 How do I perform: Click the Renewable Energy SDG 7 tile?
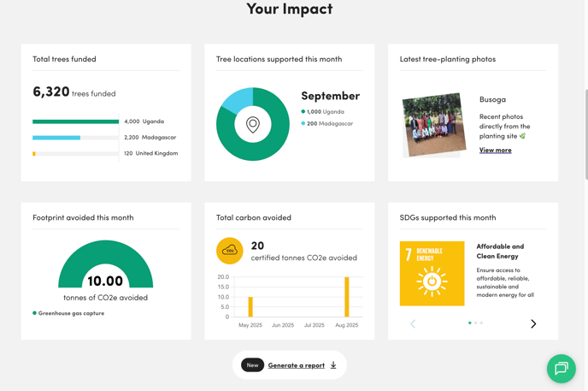[x=432, y=274]
